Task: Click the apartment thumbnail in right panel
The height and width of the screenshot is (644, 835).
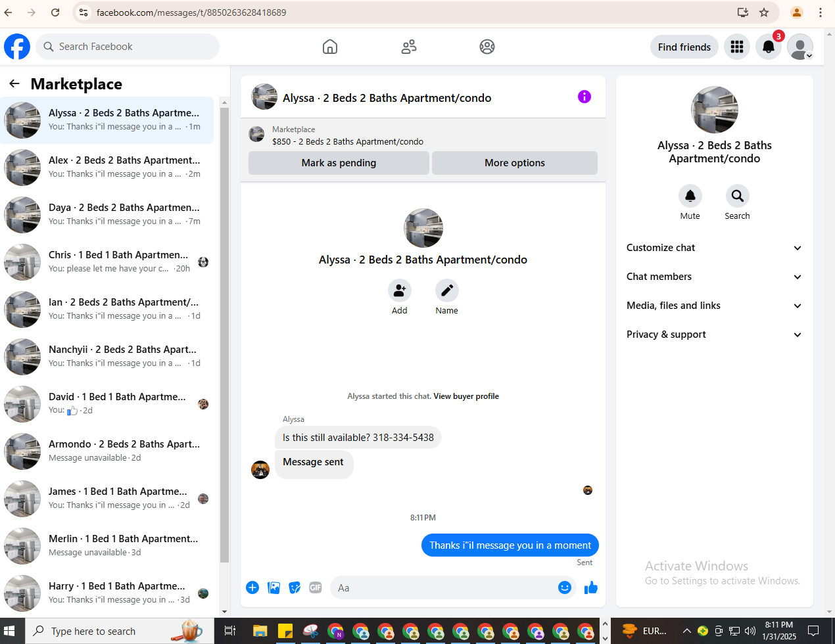Action: point(715,110)
